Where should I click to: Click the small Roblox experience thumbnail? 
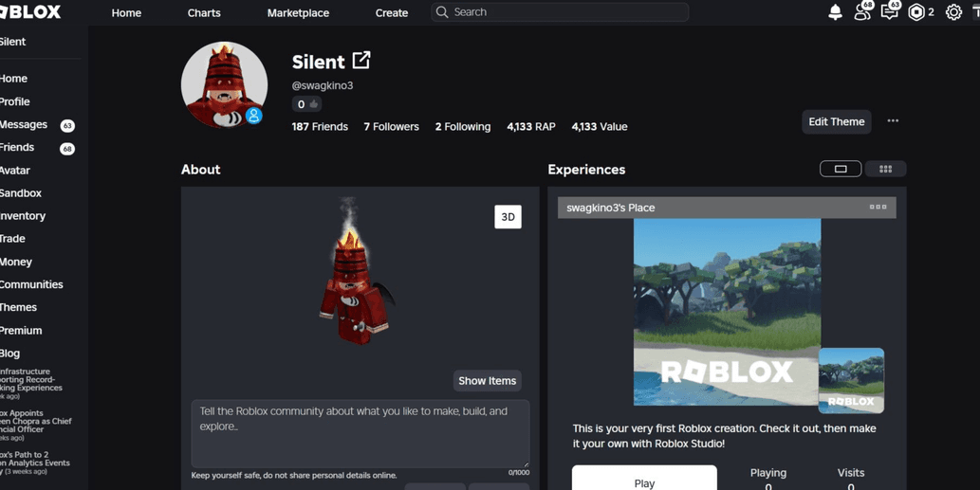pyautogui.click(x=851, y=380)
